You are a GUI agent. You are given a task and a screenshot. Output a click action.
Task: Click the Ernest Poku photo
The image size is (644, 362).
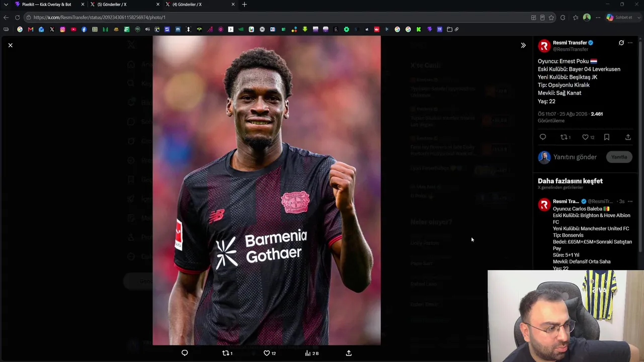pos(267,190)
